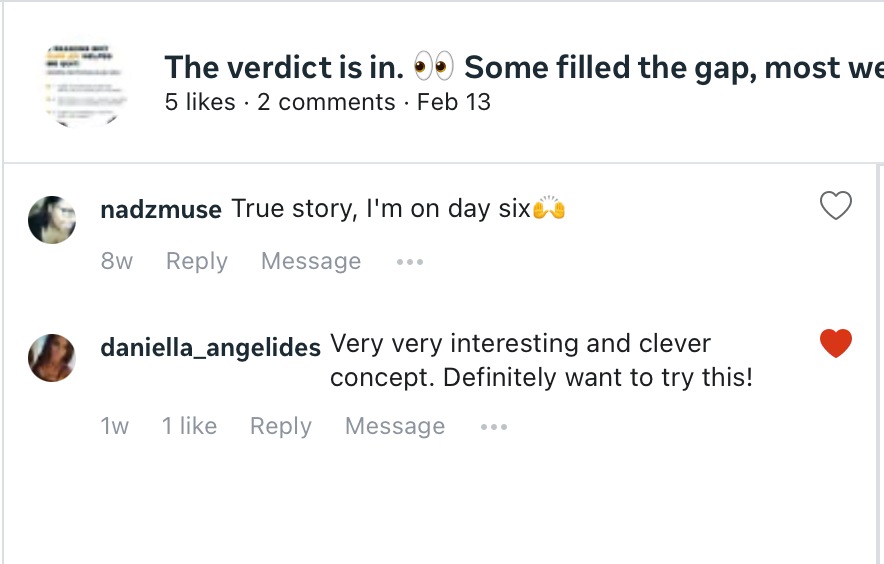Open the nadzmuse username profile link
The height and width of the screenshot is (564, 884).
click(x=161, y=210)
